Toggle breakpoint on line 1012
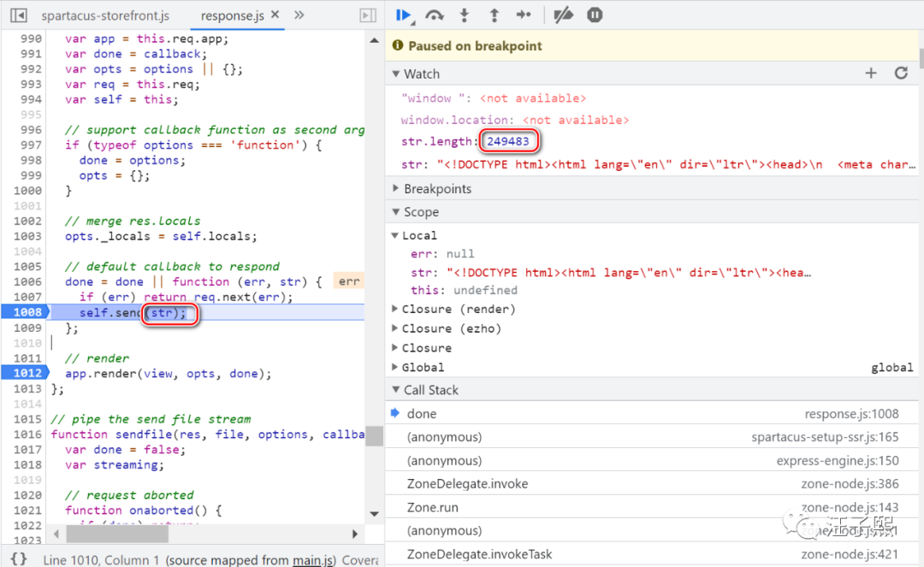This screenshot has height=567, width=924. (x=26, y=373)
